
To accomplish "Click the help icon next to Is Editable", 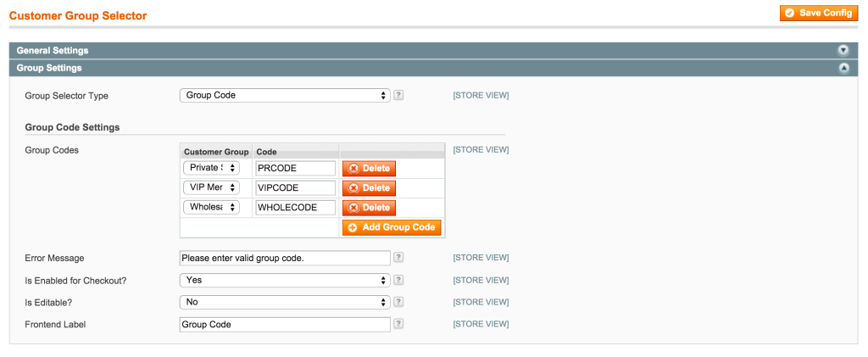I will [x=398, y=302].
